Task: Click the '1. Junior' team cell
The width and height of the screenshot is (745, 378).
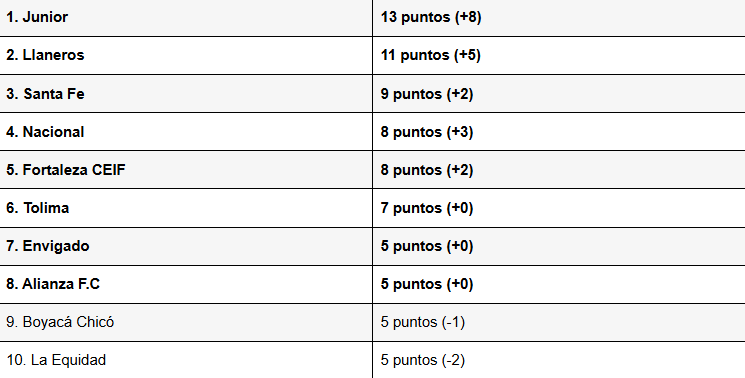Action: 186,18
